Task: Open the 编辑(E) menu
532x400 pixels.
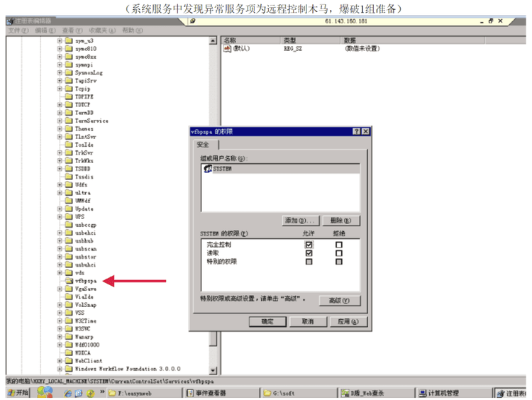Action: click(45, 30)
